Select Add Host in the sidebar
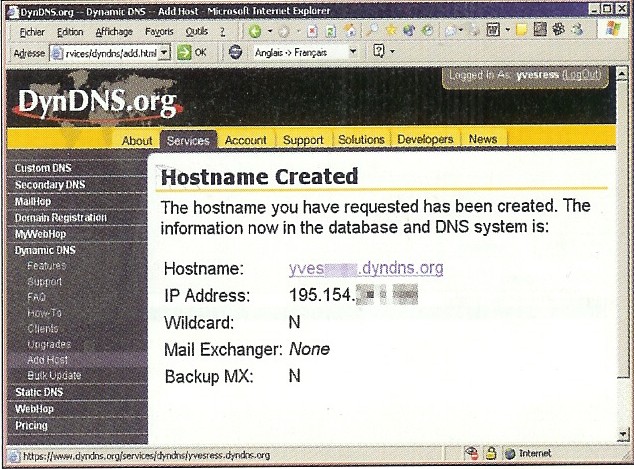 pyautogui.click(x=47, y=360)
